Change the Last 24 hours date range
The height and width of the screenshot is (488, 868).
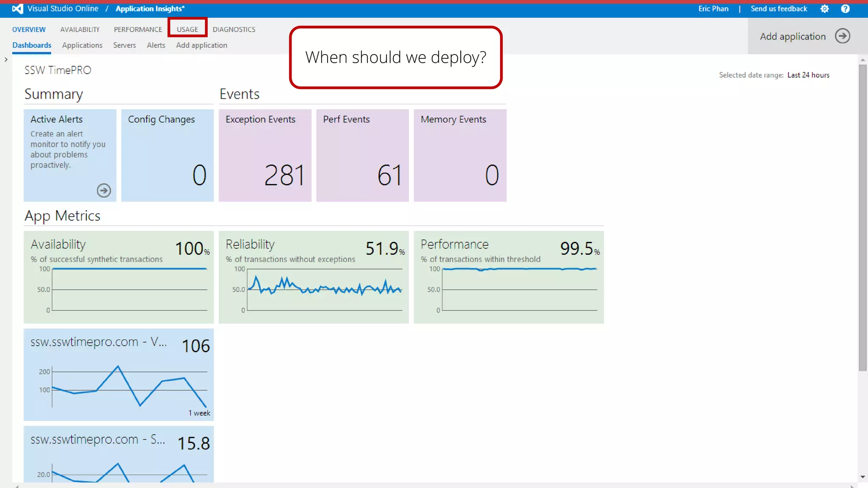808,75
